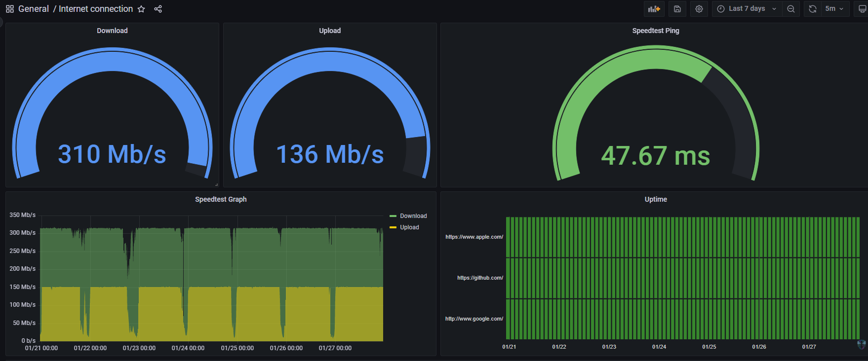Click the green Download legend color swatch

[393, 216]
